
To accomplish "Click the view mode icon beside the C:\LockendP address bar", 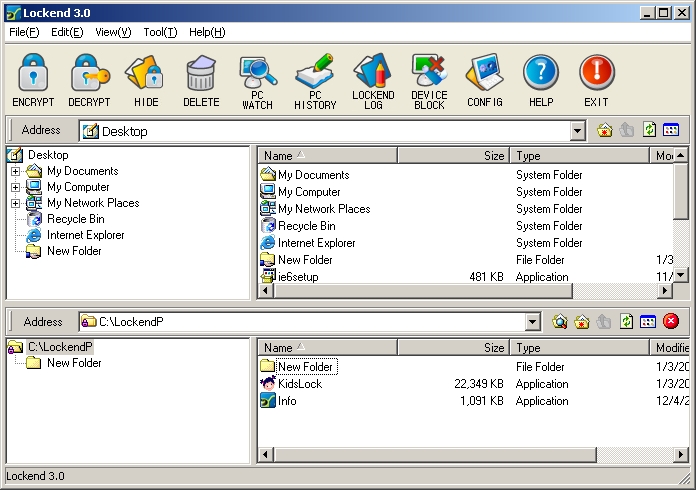I will coord(648,321).
